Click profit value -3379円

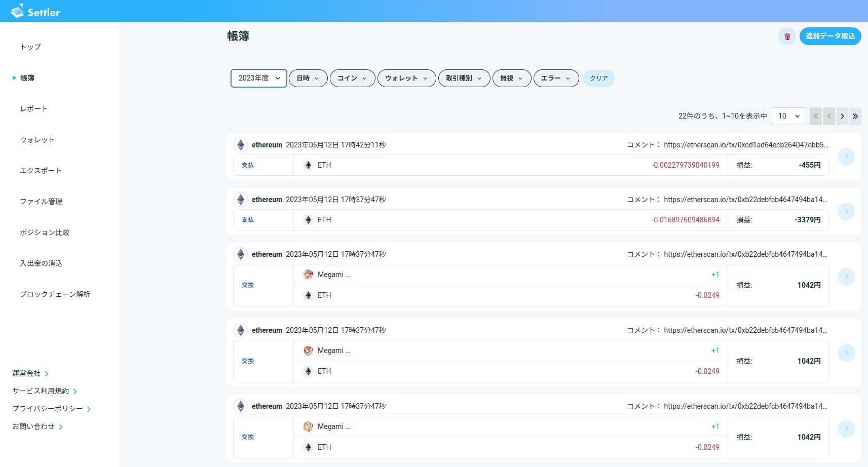808,220
